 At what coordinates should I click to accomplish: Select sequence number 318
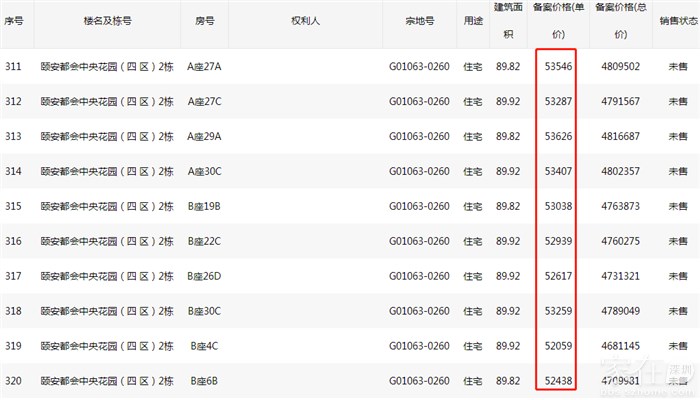coord(14,311)
